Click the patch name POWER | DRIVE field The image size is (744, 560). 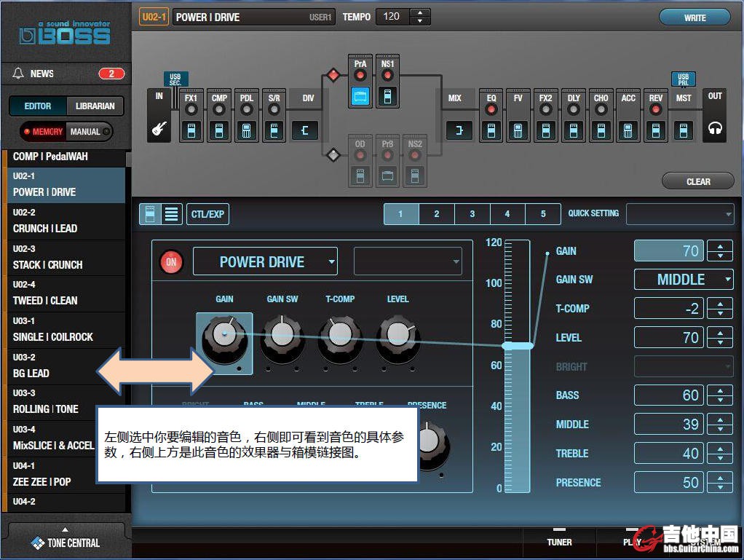click(254, 17)
